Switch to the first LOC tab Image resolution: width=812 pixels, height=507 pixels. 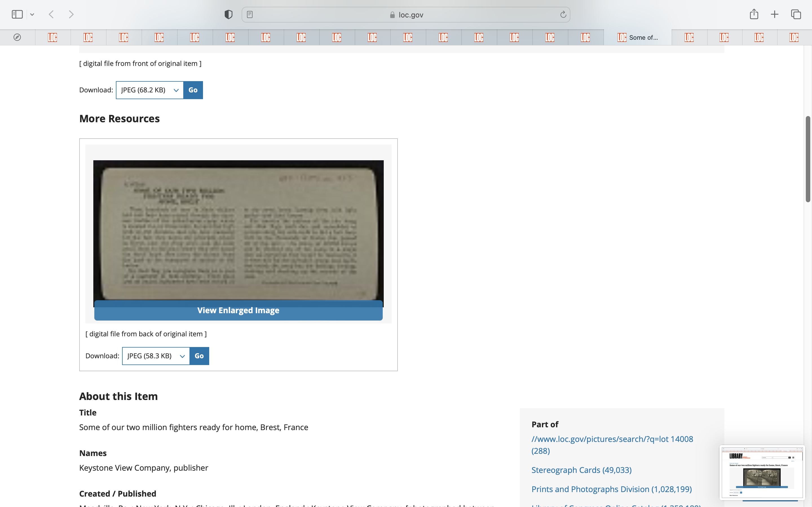(x=53, y=37)
